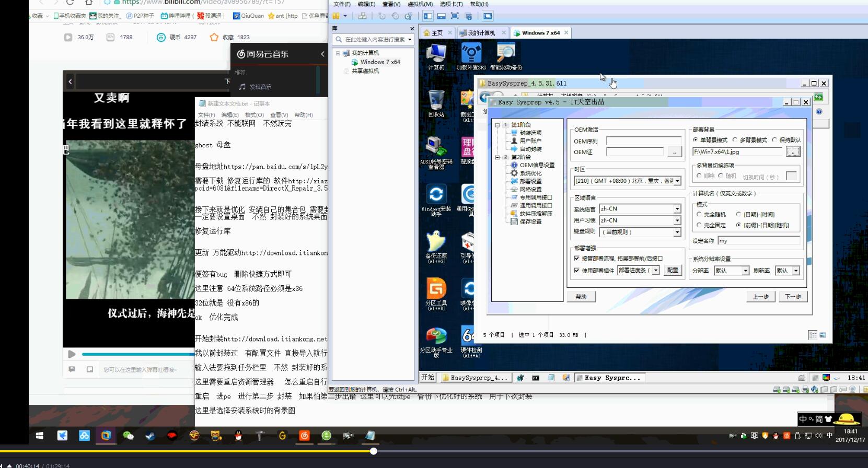Screen dimensions: 868x468
Task: Open 分区助手专业版 desktop icon
Action: 436,342
